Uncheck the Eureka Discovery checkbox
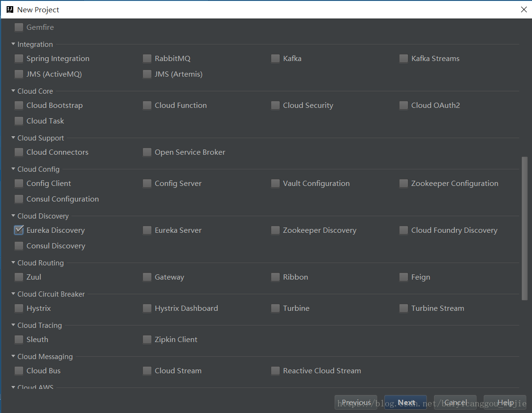Screen dimensions: 532x413 pyautogui.click(x=19, y=230)
